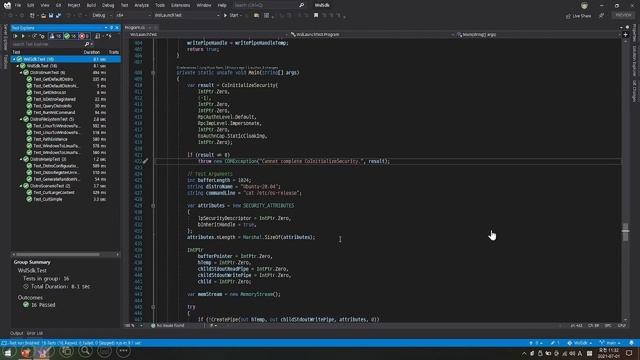Open the File menu
This screenshot has width=640, height=360.
(x=18, y=5)
